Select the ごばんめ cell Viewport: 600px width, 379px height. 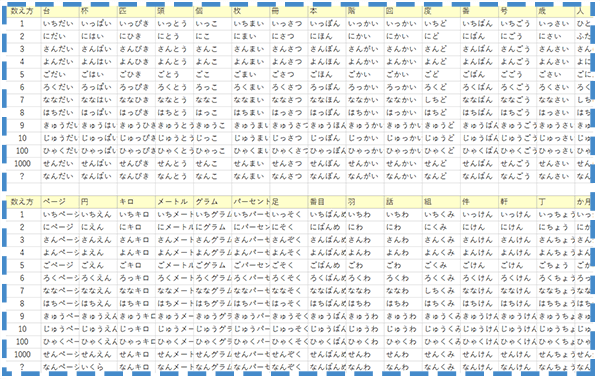[327, 265]
